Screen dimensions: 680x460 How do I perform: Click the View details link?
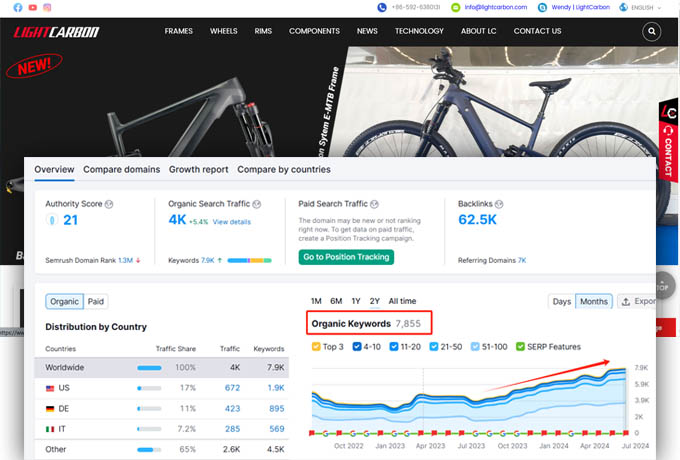(x=232, y=222)
